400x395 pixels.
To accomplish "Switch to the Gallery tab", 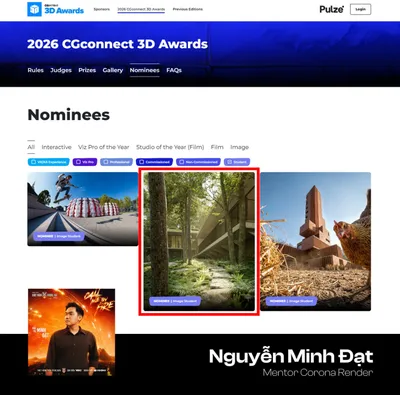I will tap(113, 70).
